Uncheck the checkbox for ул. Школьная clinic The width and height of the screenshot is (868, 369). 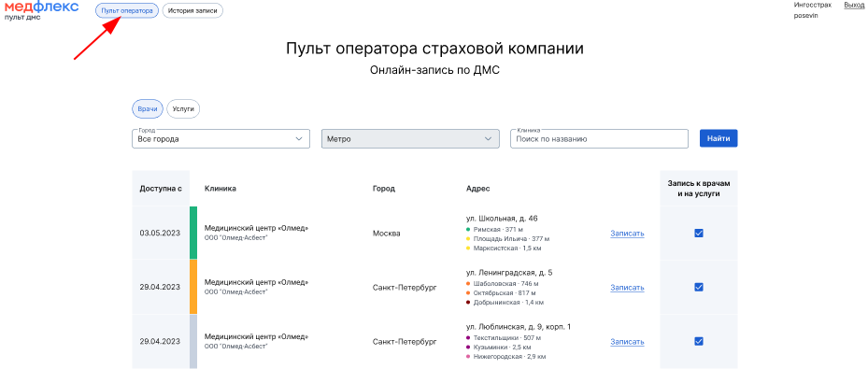[x=699, y=233]
